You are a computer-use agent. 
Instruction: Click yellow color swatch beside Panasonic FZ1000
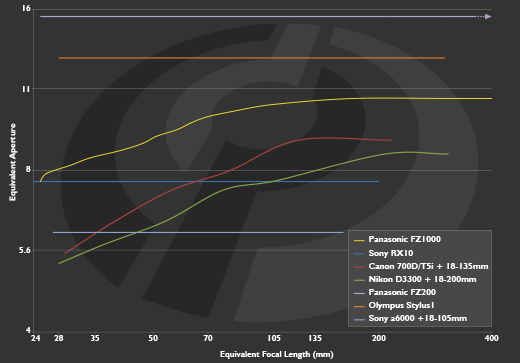tap(359, 240)
